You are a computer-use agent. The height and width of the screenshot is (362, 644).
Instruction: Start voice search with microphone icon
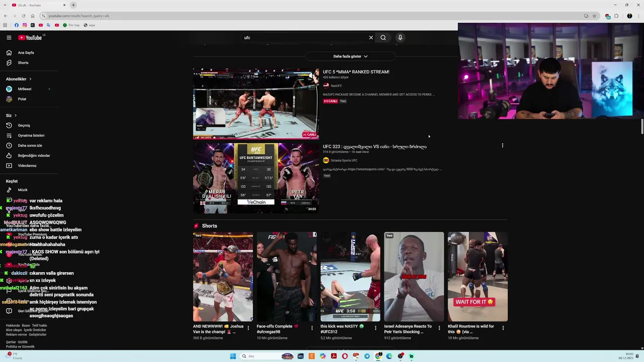(x=400, y=38)
